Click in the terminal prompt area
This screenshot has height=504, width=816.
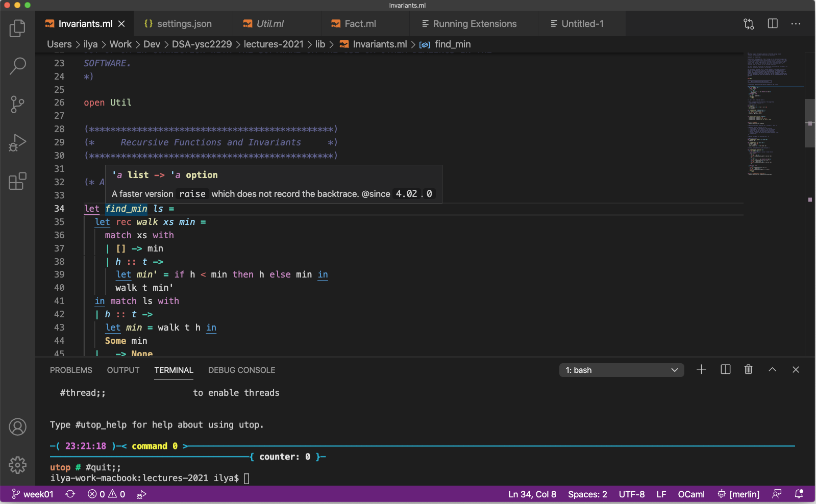click(x=246, y=478)
